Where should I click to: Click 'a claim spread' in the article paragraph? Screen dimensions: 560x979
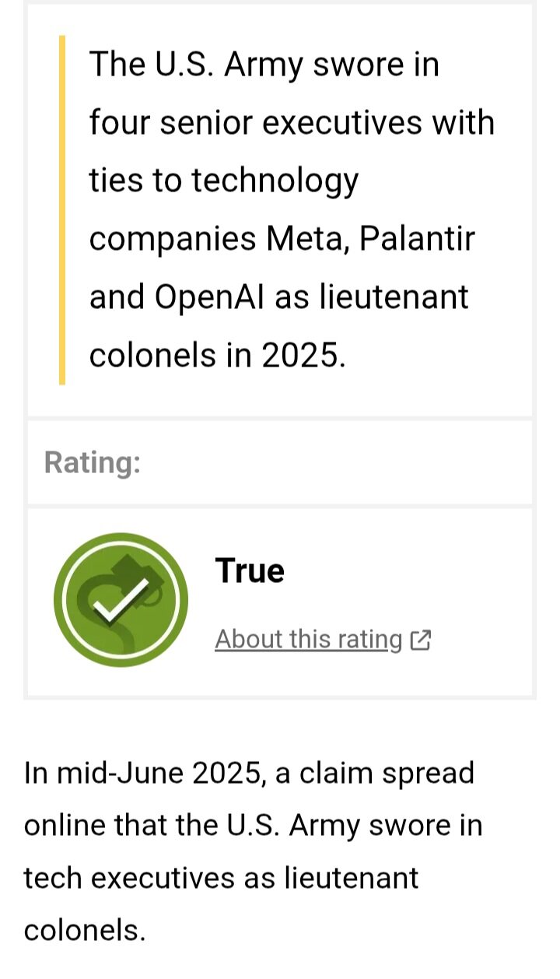coord(376,774)
